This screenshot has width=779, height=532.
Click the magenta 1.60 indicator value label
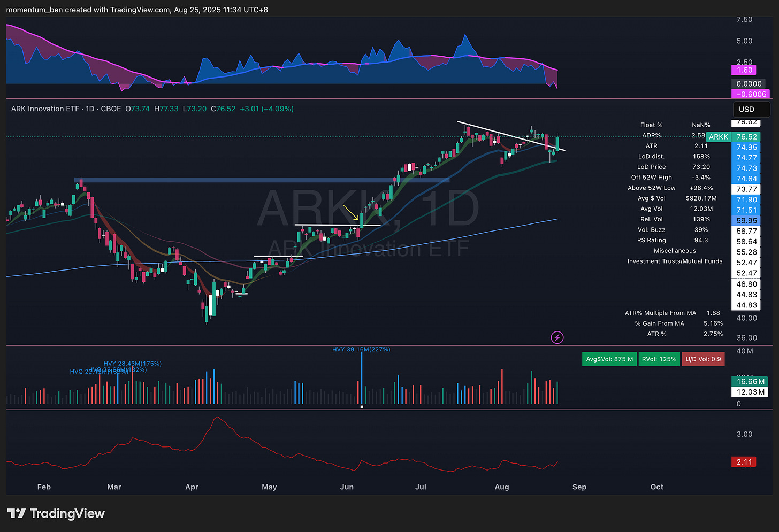click(x=744, y=70)
